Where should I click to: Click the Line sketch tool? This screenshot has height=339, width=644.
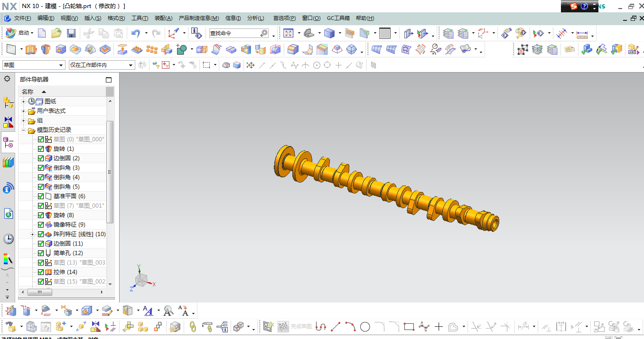[336, 327]
